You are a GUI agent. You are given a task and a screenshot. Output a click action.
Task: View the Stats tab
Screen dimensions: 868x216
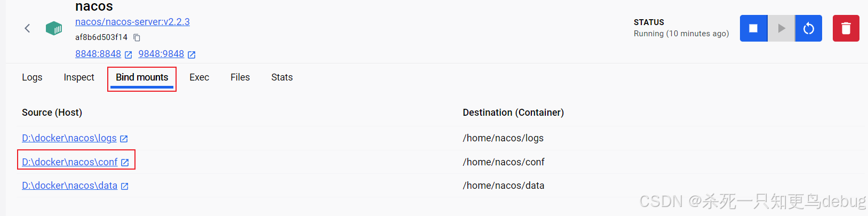click(x=282, y=77)
